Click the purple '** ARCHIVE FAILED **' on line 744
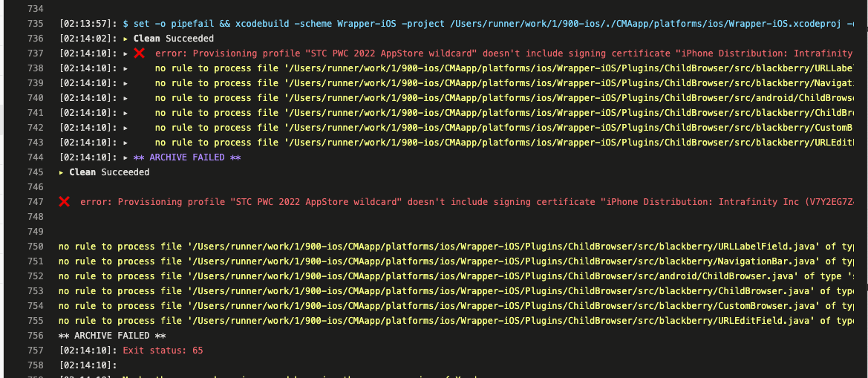 click(x=187, y=157)
